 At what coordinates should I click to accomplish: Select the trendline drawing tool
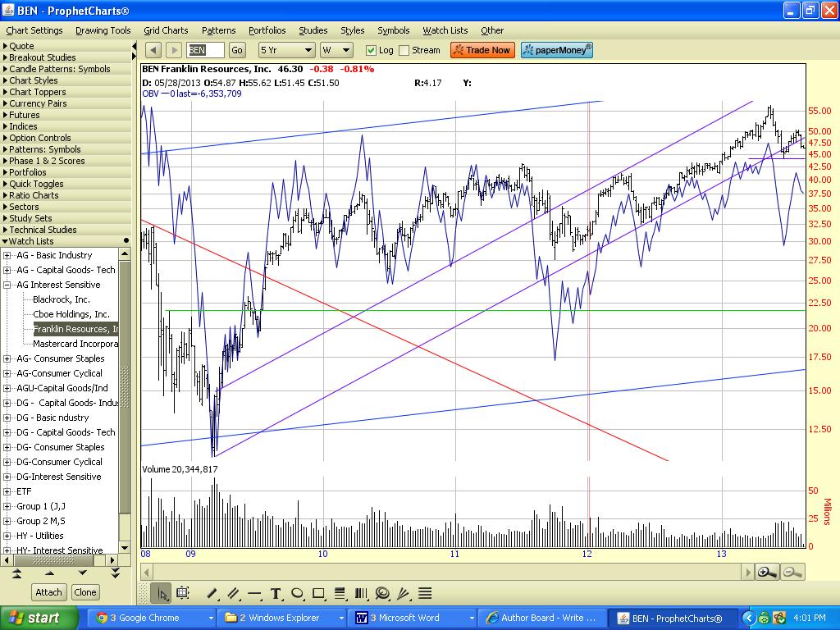tap(212, 593)
